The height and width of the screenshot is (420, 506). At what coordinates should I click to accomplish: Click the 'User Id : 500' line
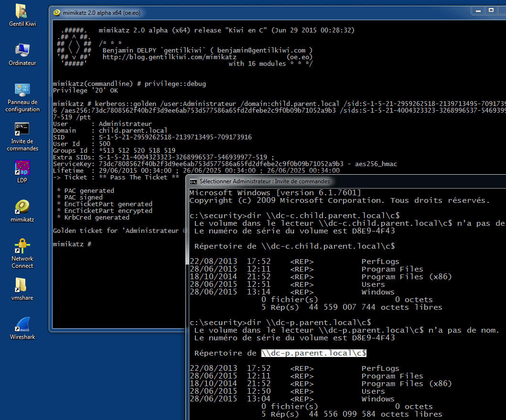click(81, 144)
